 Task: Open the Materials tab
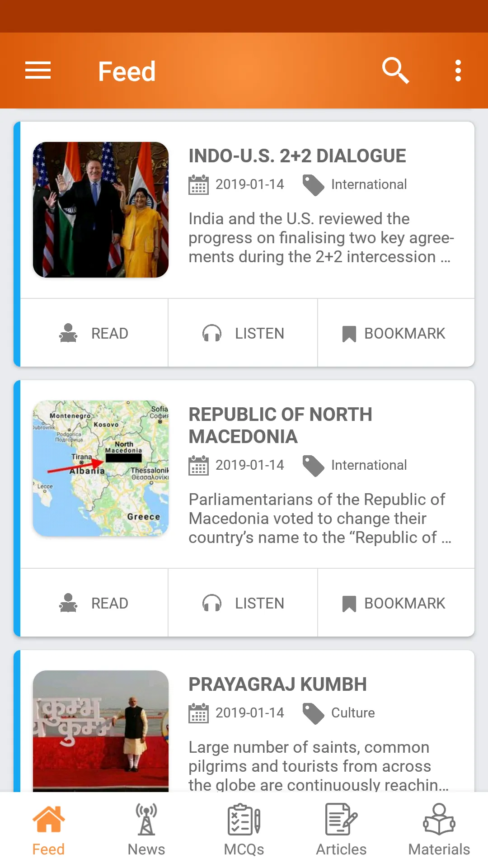click(439, 830)
